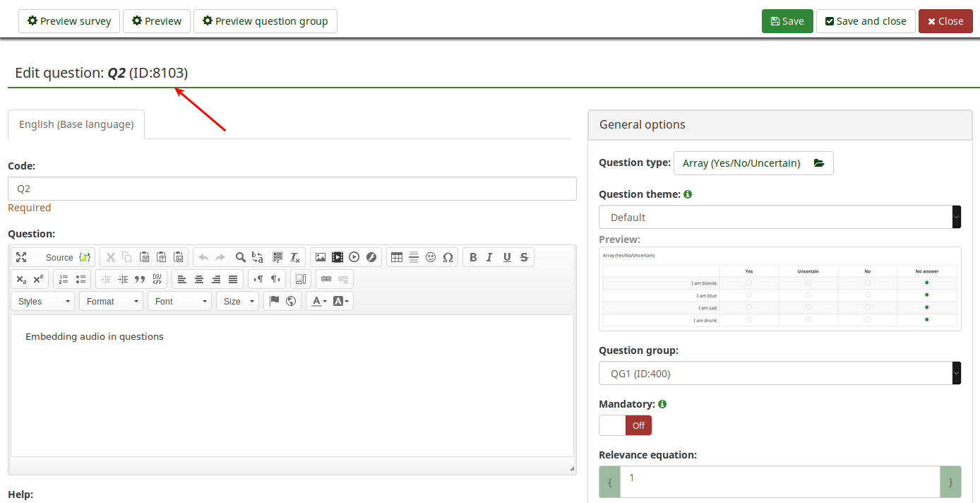
Task: Open the Question theme dropdown
Action: click(779, 218)
